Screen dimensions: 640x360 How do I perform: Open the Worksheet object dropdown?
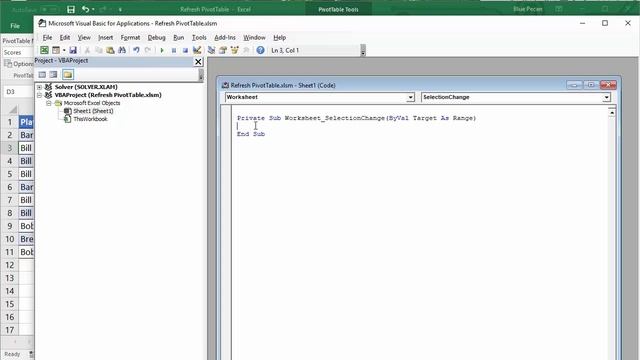coord(410,97)
